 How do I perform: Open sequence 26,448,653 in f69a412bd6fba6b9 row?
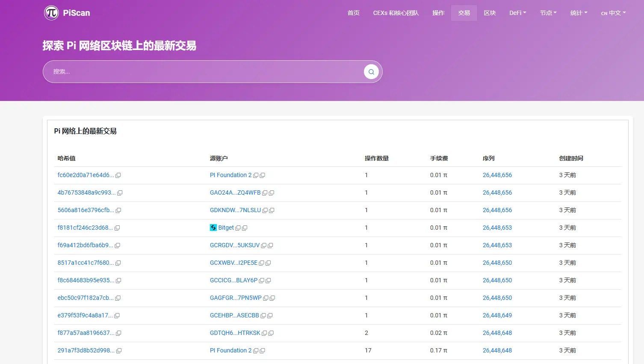tap(497, 245)
